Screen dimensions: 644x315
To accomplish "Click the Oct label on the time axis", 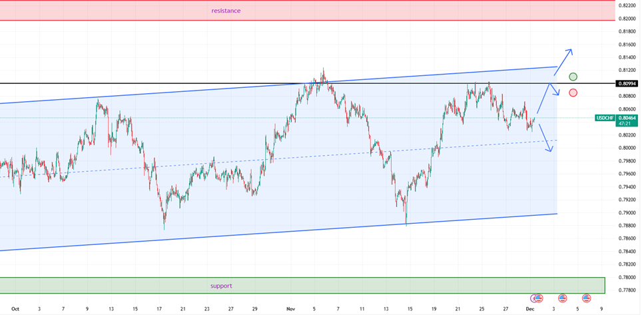I will point(15,309).
